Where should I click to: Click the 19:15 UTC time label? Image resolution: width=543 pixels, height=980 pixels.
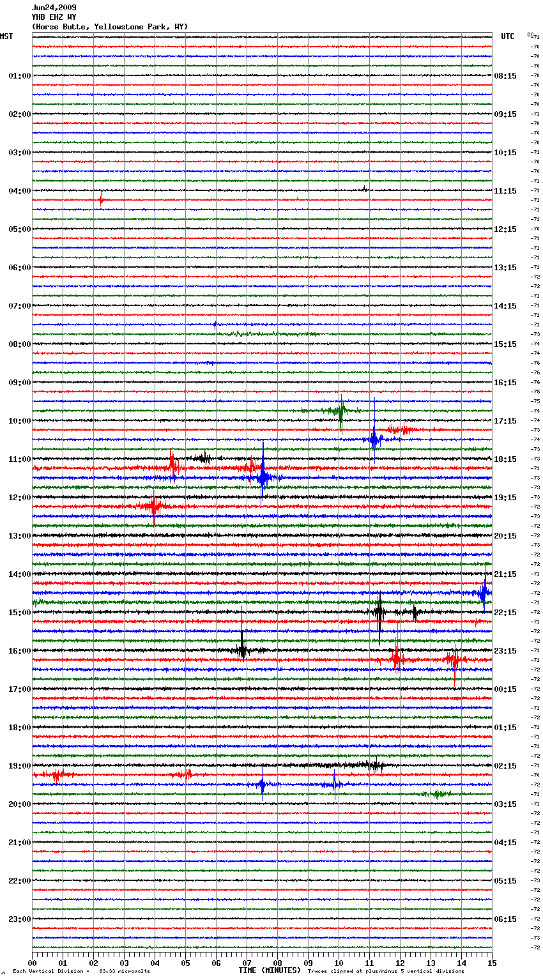click(505, 498)
